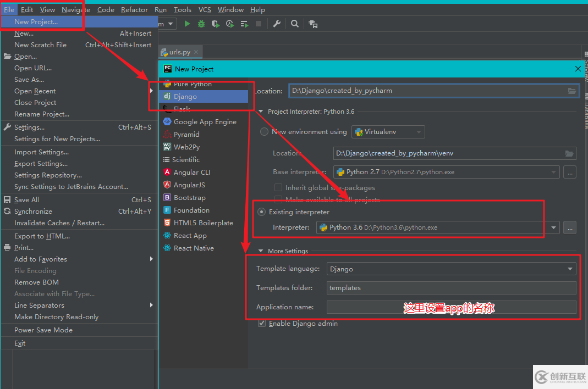Expand the Open Recent submenu
Image resolution: width=588 pixels, height=389 pixels.
151,91
